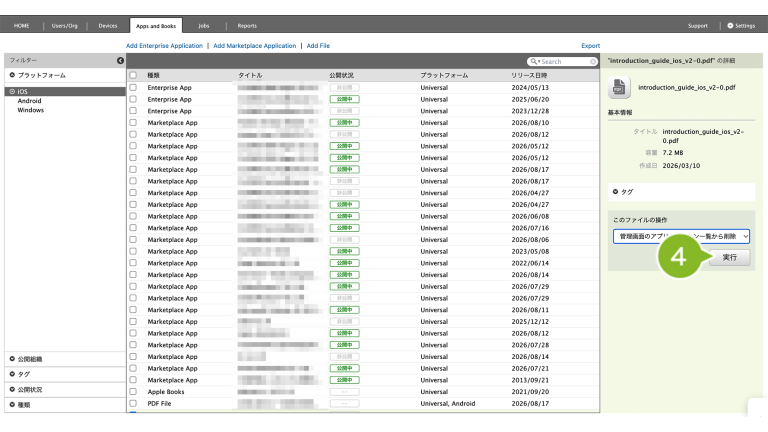Screen dimensions: 768x432
Task: Click the Settings gear icon
Action: click(730, 25)
